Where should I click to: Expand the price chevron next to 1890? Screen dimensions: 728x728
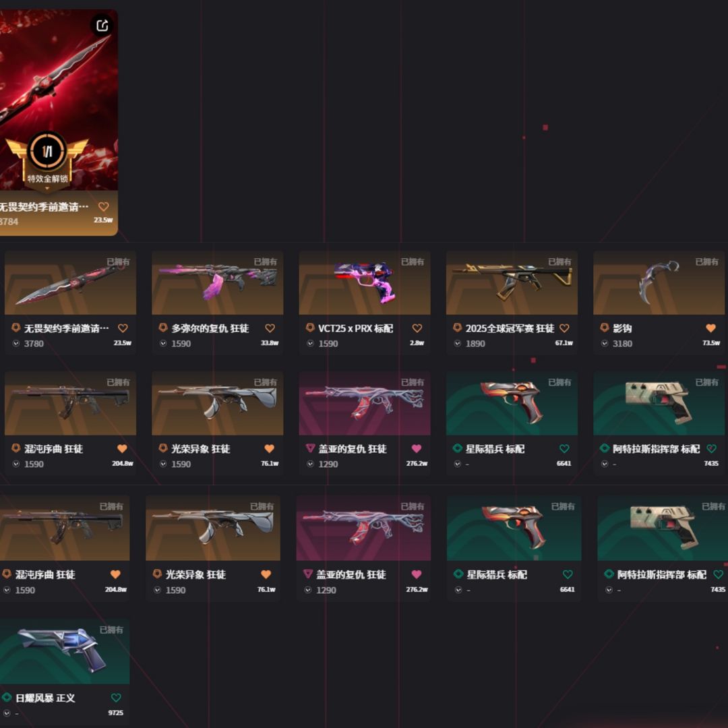[457, 344]
